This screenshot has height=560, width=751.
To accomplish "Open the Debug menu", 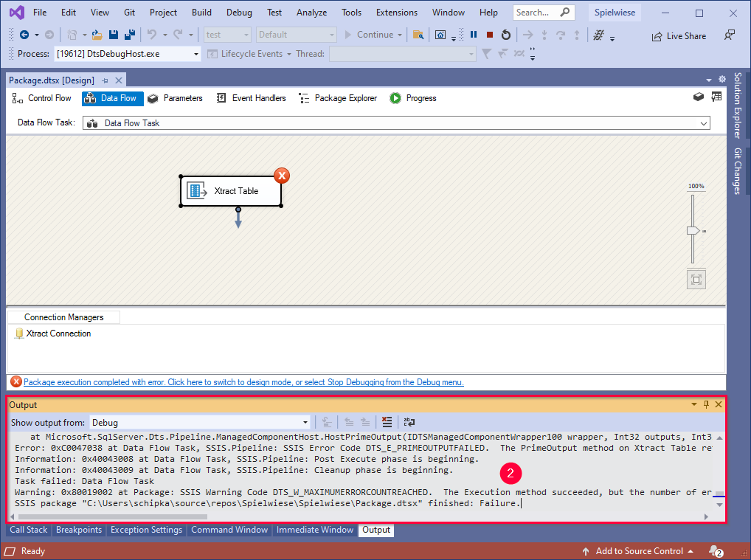I will pyautogui.click(x=238, y=13).
